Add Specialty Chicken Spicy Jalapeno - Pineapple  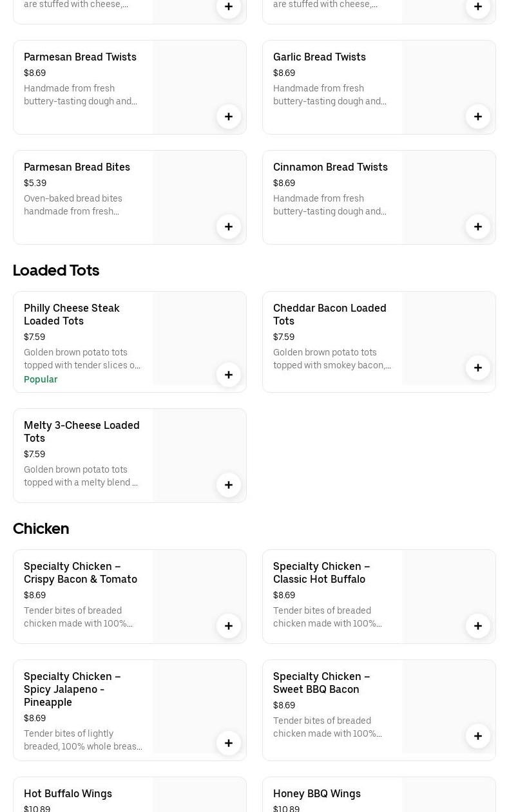[x=229, y=743]
